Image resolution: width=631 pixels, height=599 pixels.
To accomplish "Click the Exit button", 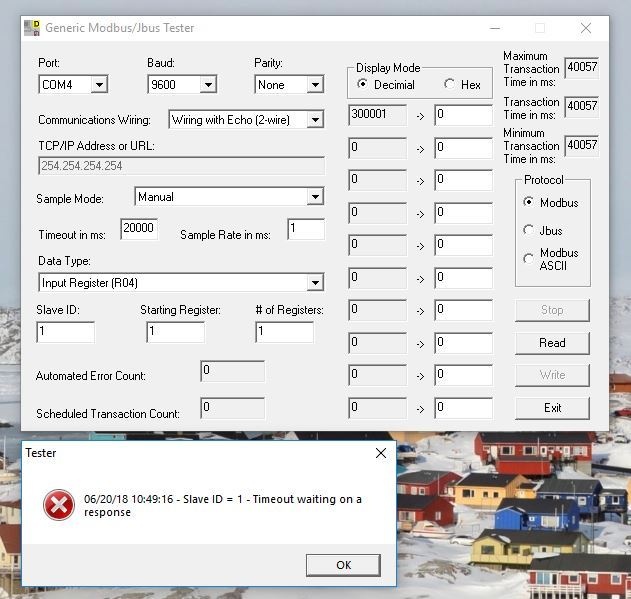I will (x=552, y=408).
